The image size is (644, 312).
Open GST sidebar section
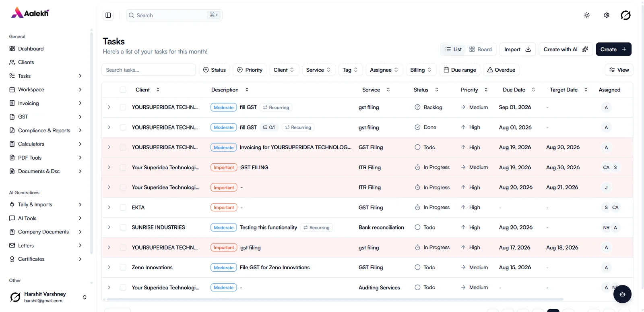(45, 117)
